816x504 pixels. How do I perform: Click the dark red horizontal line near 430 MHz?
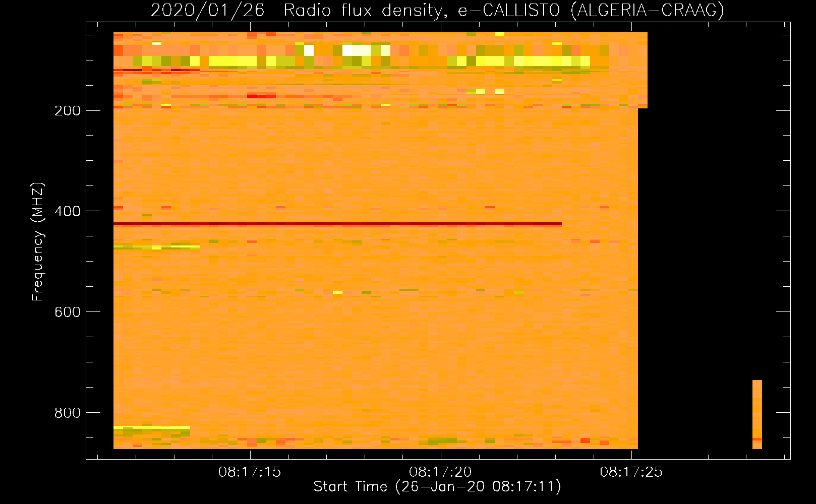pos(337,223)
